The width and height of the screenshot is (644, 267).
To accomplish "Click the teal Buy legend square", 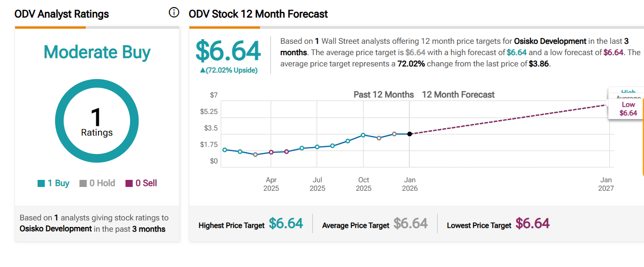I will pyautogui.click(x=41, y=184).
